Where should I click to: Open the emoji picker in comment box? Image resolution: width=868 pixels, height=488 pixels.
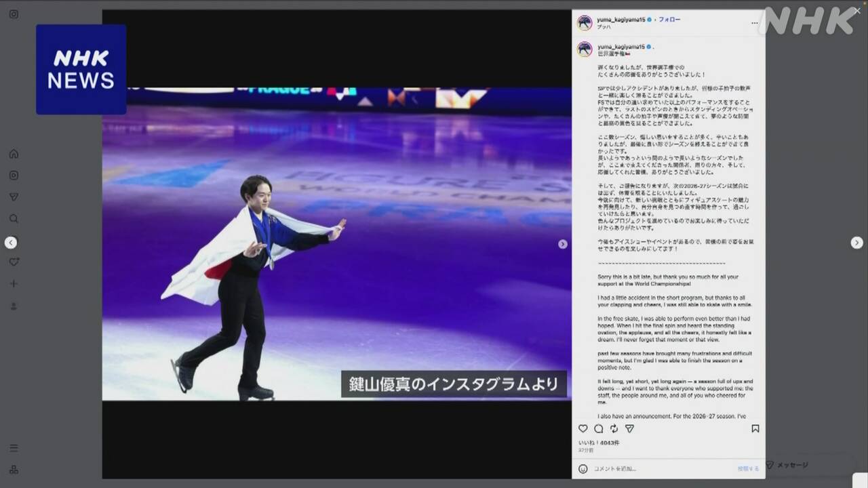[583, 468]
